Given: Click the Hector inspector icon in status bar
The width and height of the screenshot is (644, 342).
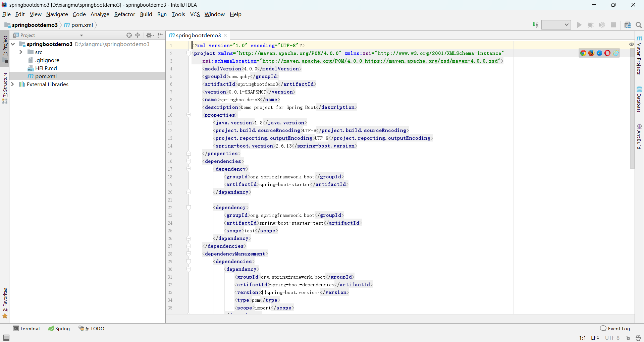Looking at the screenshot, I should pyautogui.click(x=638, y=338).
